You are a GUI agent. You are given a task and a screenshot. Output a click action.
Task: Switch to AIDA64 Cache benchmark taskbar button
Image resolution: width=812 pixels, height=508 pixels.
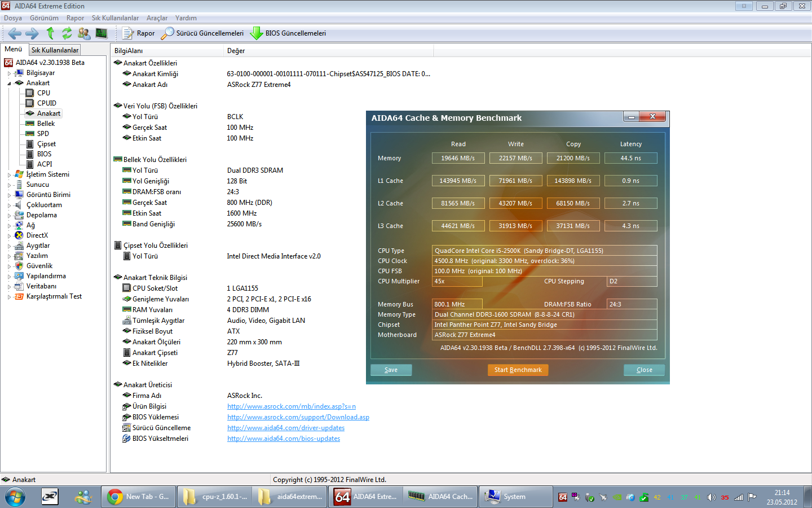pos(441,497)
